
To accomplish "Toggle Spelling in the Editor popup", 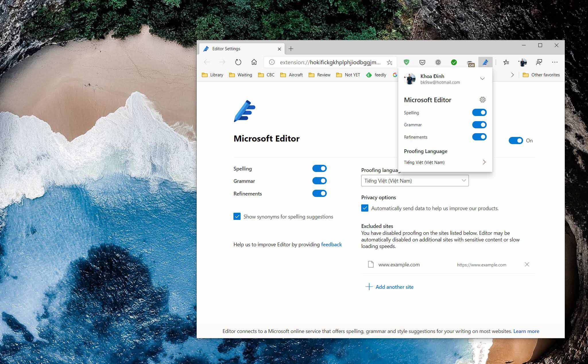I will [479, 112].
